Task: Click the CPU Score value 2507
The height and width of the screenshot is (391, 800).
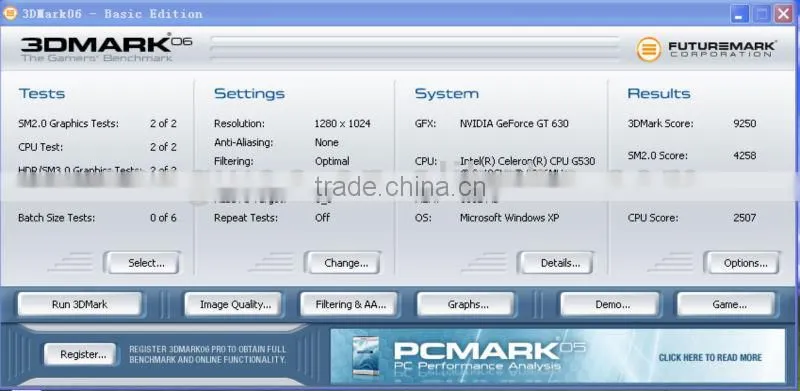Action: [x=744, y=218]
